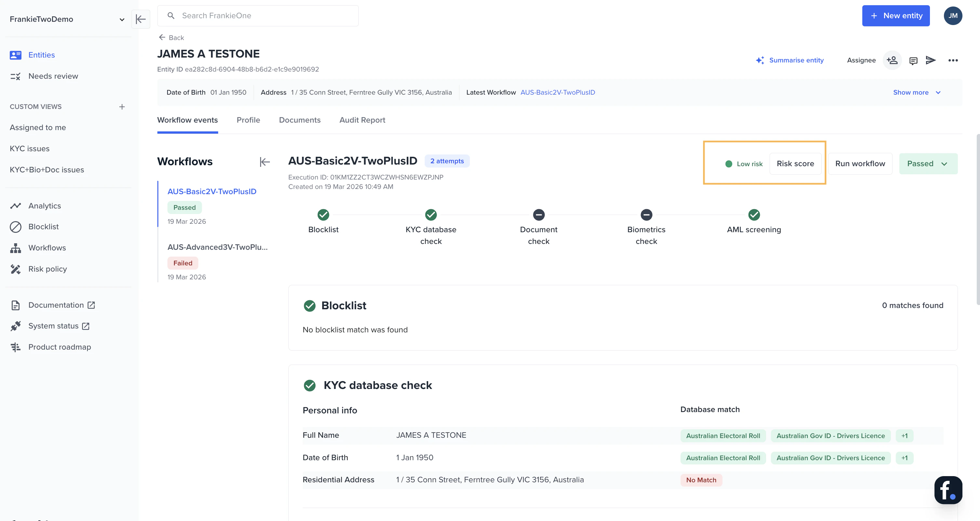This screenshot has height=521, width=980.
Task: Expand Show more entity details
Action: point(916,92)
